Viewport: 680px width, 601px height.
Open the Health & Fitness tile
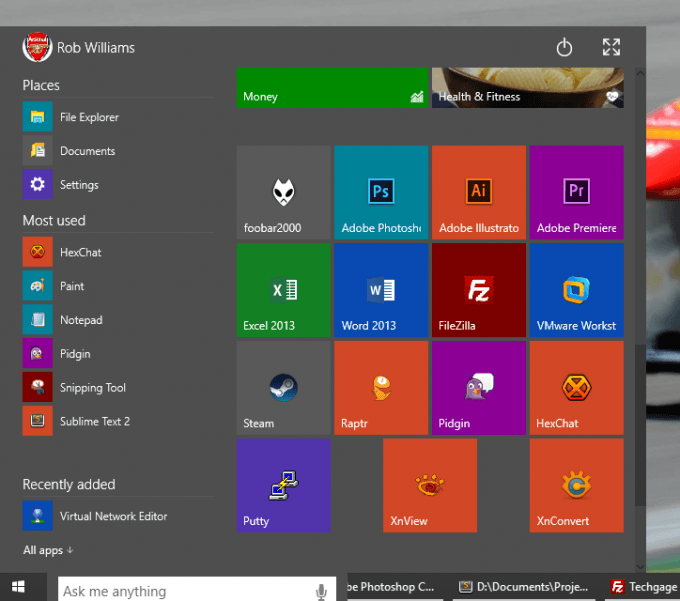(528, 88)
